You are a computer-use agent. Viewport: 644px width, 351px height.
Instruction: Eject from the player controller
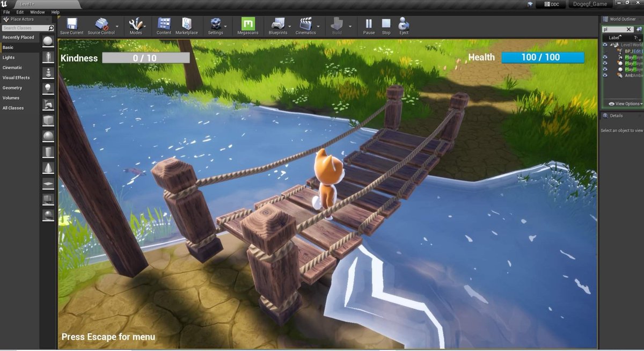[x=404, y=23]
